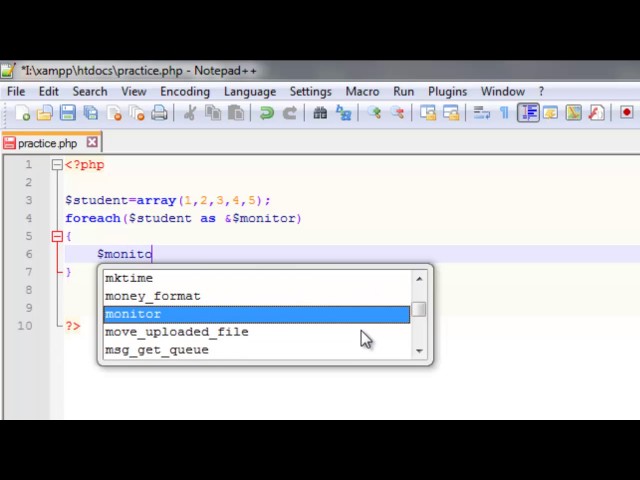Click the Replace toolbar icon
Viewport: 640px width, 480px height.
[343, 113]
